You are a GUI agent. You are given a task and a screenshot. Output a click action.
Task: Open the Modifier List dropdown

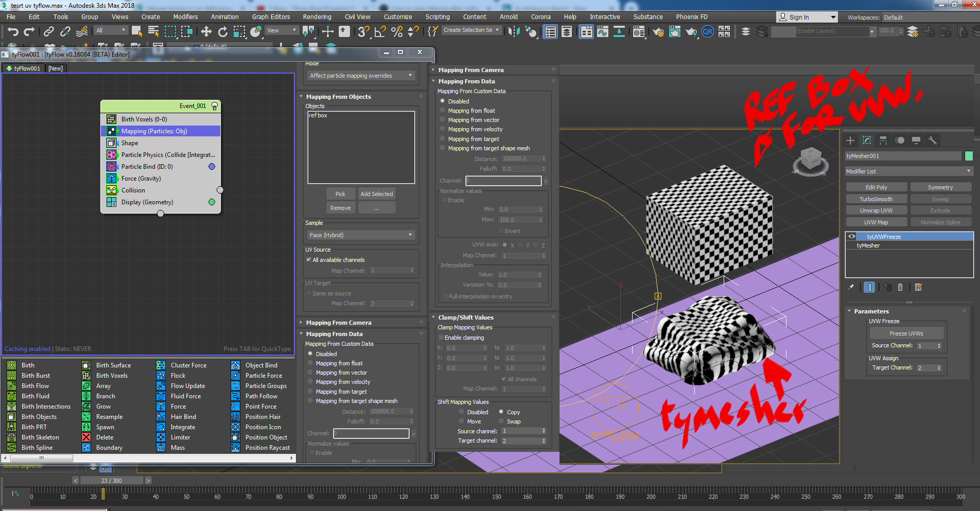[x=909, y=171]
